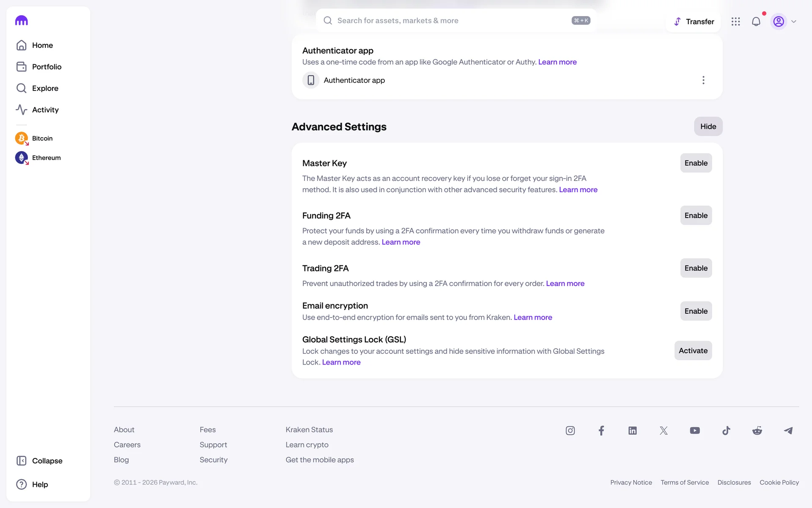Click the Transfer button
Image resolution: width=812 pixels, height=508 pixels.
click(694, 22)
